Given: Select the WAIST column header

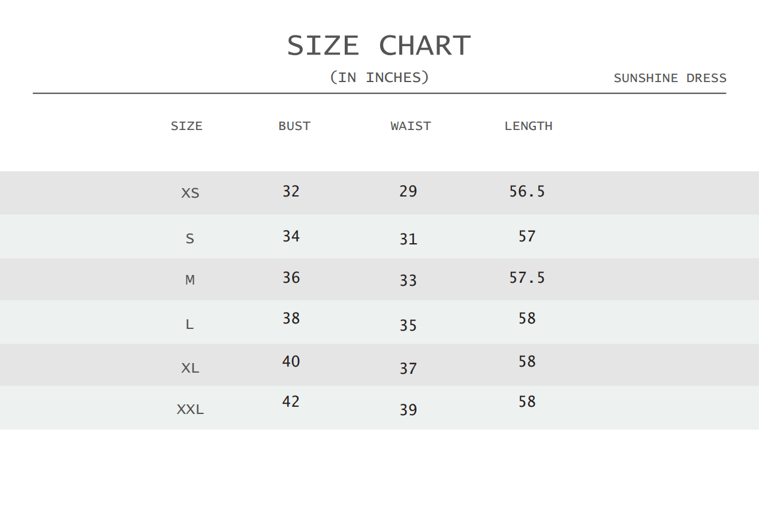Looking at the screenshot, I should [411, 126].
